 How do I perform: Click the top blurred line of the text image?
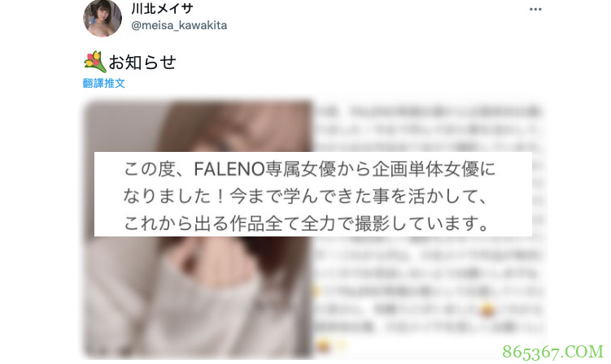pos(429,111)
